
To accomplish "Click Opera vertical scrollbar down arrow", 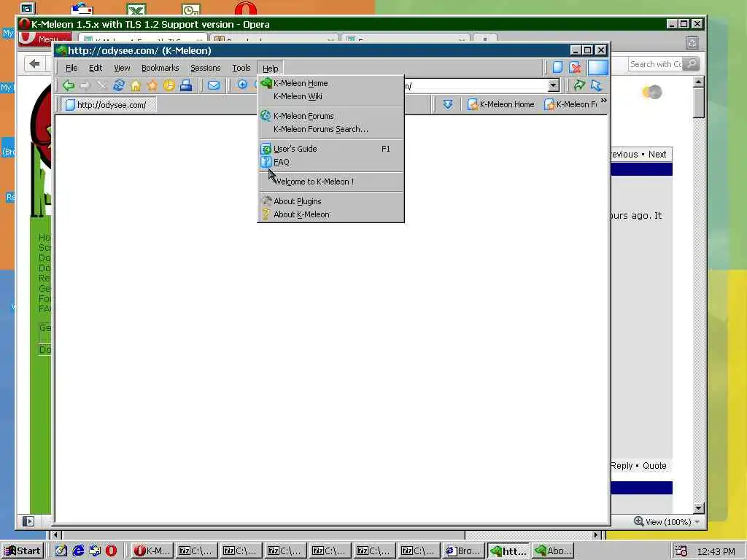I will (x=698, y=507).
